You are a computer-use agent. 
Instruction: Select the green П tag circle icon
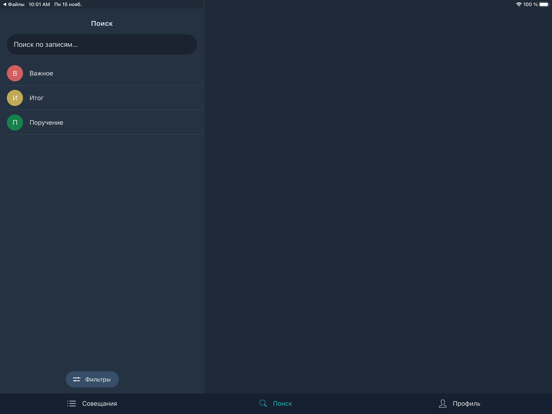[x=15, y=123]
